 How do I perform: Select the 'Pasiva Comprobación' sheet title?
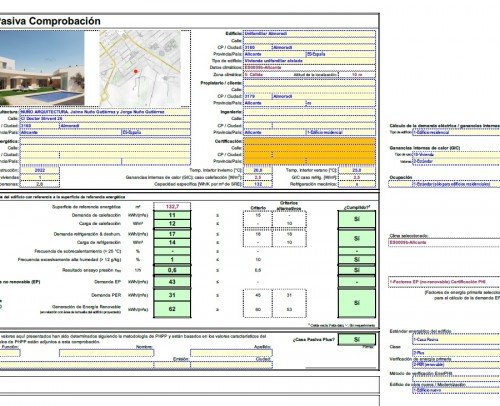(x=49, y=21)
